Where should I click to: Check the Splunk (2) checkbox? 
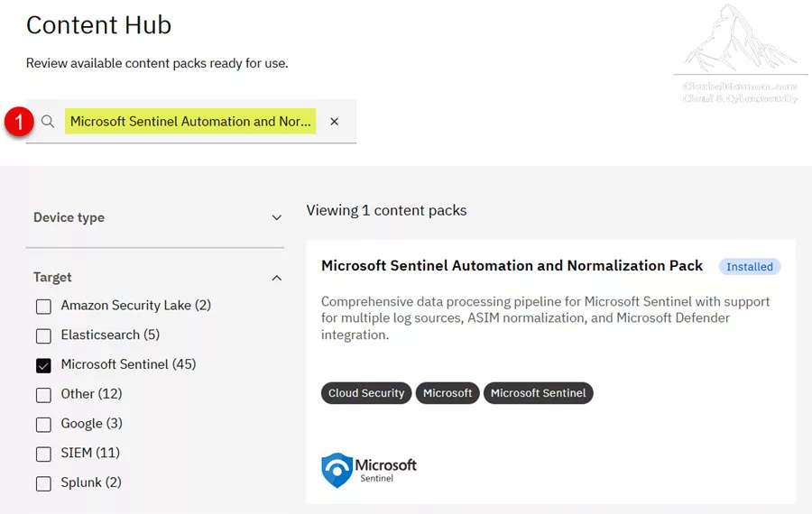[x=43, y=483]
